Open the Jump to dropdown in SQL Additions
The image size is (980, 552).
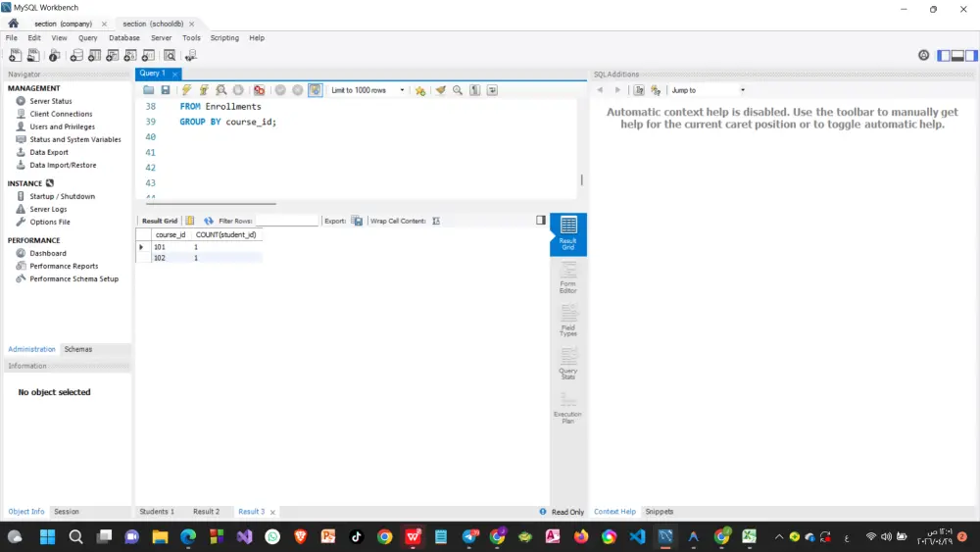point(708,90)
